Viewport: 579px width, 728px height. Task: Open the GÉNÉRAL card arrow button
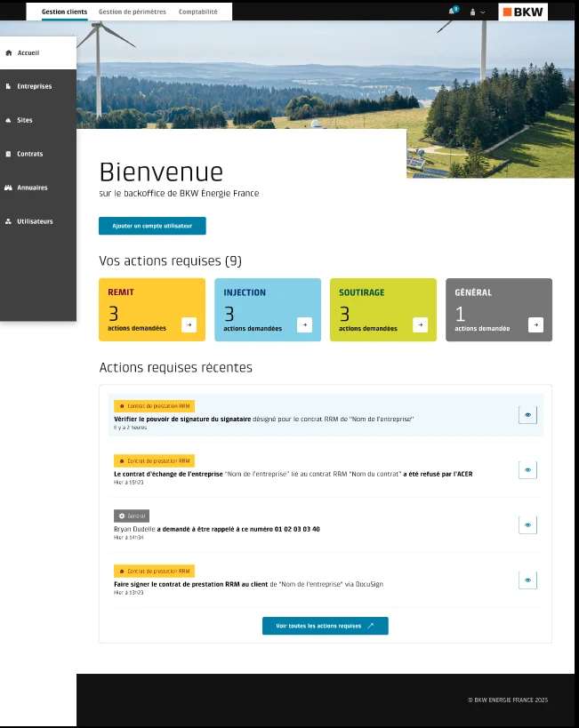click(535, 324)
